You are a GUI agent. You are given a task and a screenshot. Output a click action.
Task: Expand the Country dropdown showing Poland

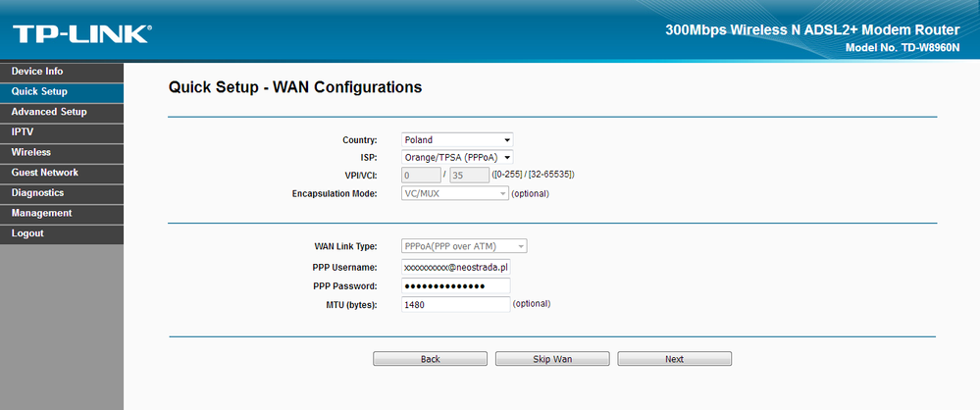pos(457,140)
